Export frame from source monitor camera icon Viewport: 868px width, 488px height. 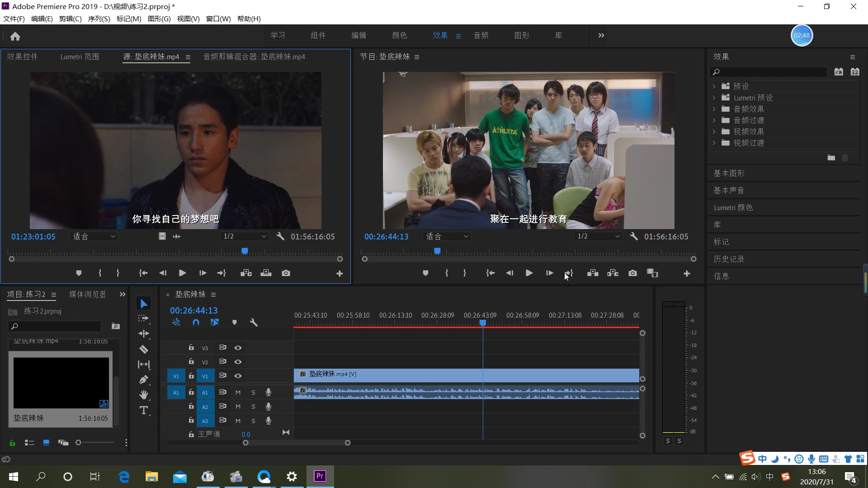coord(286,273)
